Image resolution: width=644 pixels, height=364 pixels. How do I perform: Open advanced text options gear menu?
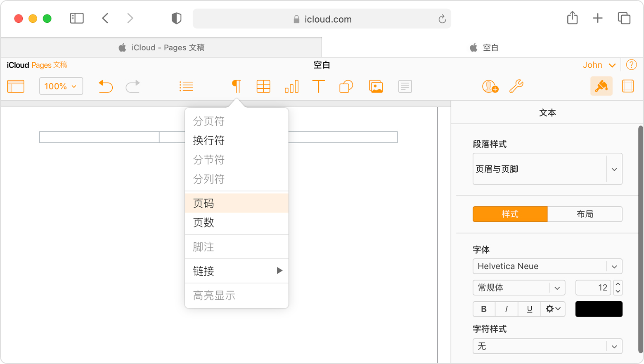(x=553, y=309)
